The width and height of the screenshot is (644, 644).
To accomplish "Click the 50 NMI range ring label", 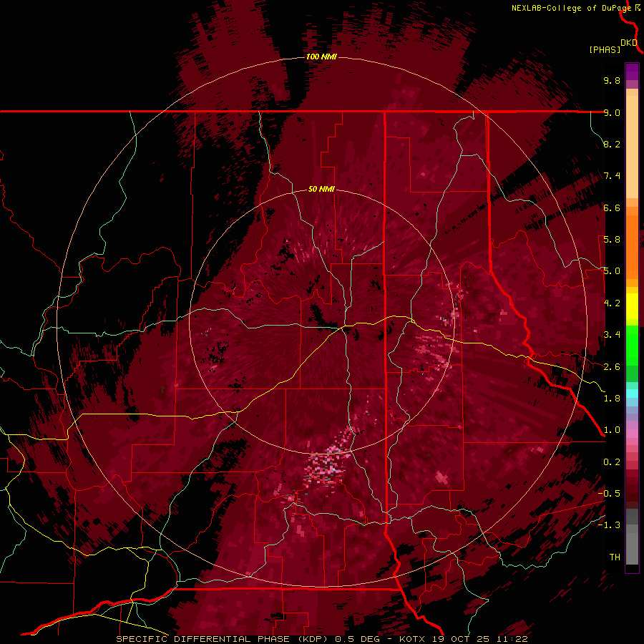I will tap(321, 189).
